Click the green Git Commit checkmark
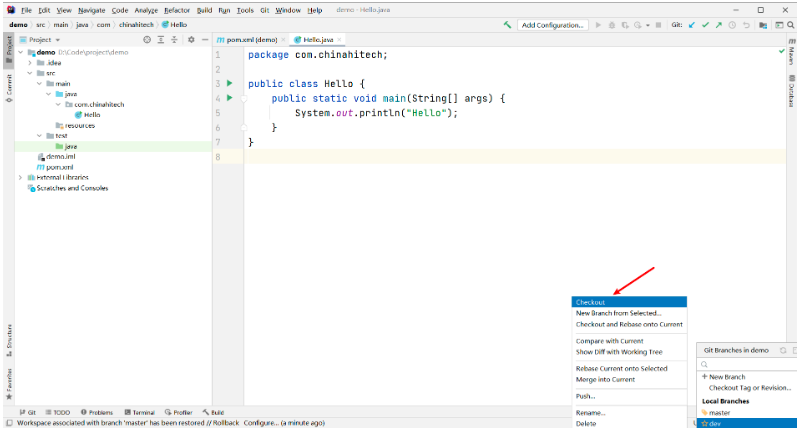Screen dimensions: 802x435 point(705,25)
